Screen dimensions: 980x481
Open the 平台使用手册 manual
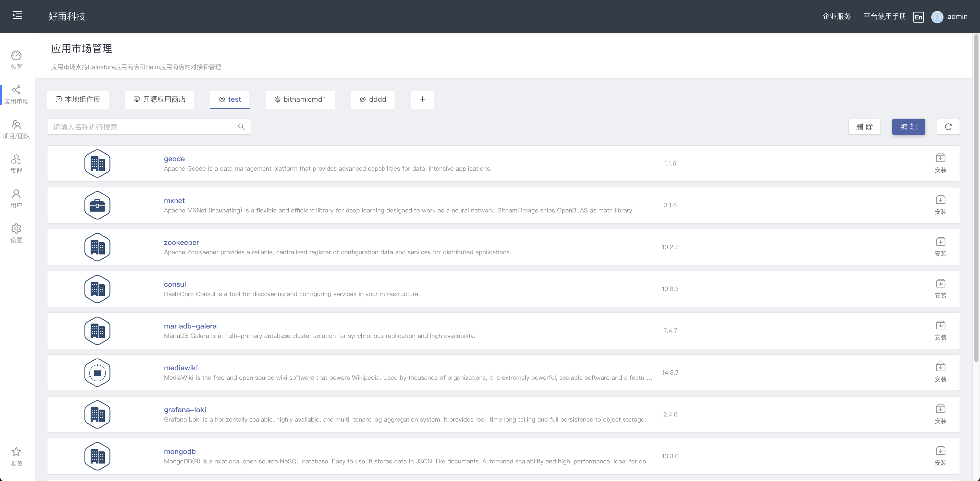click(884, 16)
